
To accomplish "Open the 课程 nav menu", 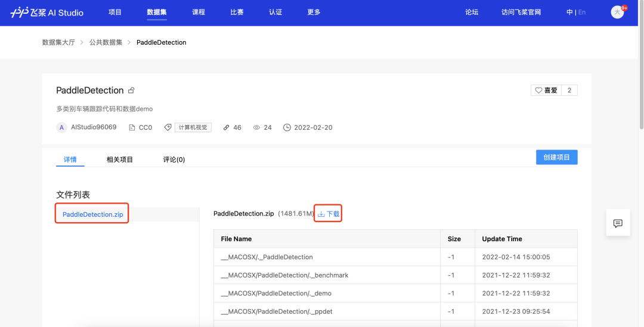I will tap(199, 13).
